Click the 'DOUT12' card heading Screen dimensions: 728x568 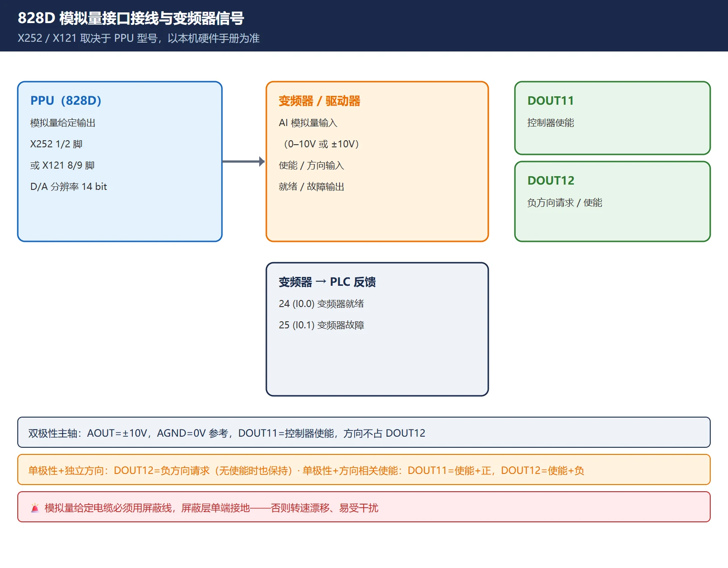[x=551, y=181]
